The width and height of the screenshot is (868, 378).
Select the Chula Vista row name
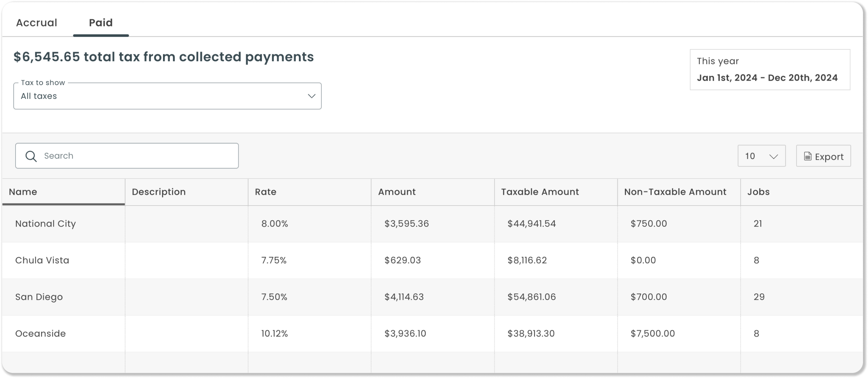pyautogui.click(x=42, y=260)
